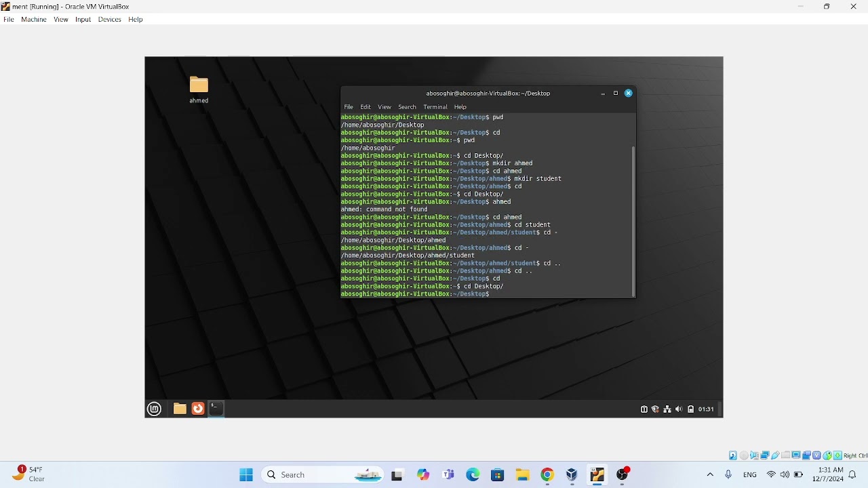Click the VirtualBox display status indicator

point(795,455)
